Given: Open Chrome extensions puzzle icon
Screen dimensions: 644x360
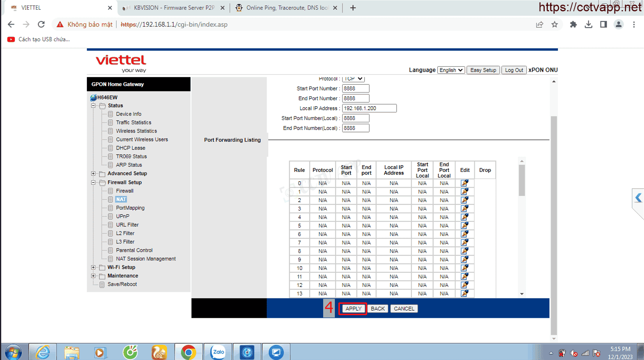Looking at the screenshot, I should (573, 25).
